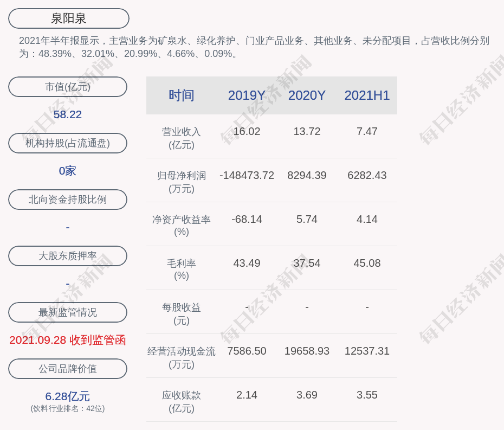Screen dimensions: 504x430
Task: Click the 应收账款(亿元) row label
Action: [x=182, y=402]
